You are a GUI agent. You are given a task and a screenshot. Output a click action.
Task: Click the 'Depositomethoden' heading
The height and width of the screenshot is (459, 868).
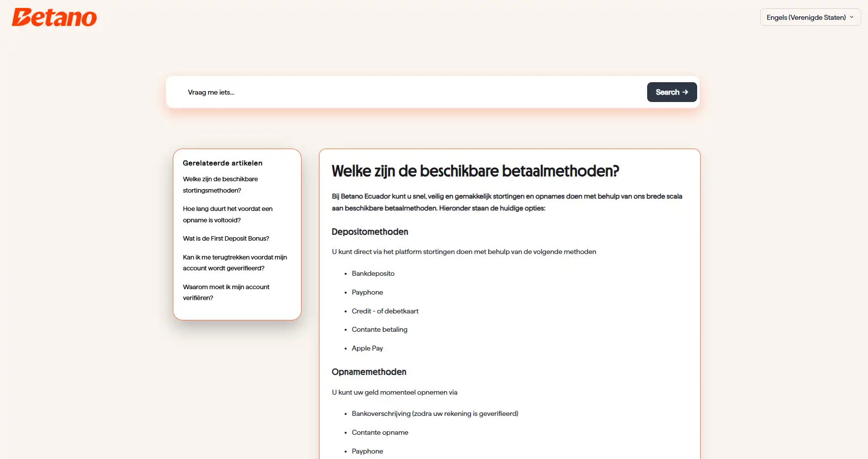point(370,232)
